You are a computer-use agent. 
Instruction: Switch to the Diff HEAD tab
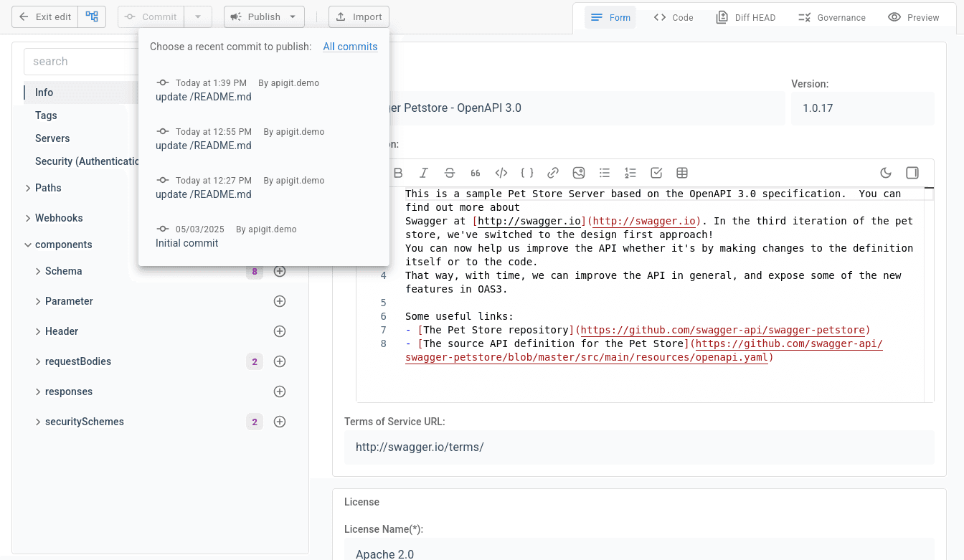tap(746, 17)
